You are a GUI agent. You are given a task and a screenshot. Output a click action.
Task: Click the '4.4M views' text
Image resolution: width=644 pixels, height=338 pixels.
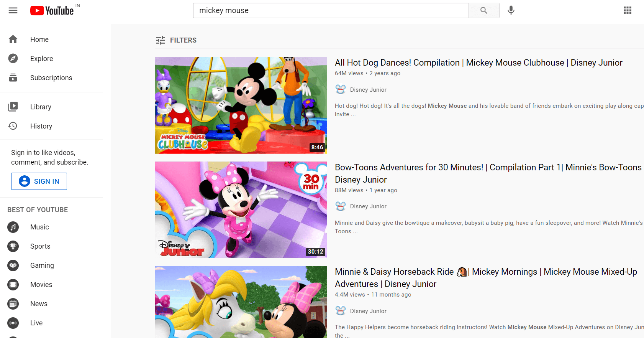(x=350, y=295)
